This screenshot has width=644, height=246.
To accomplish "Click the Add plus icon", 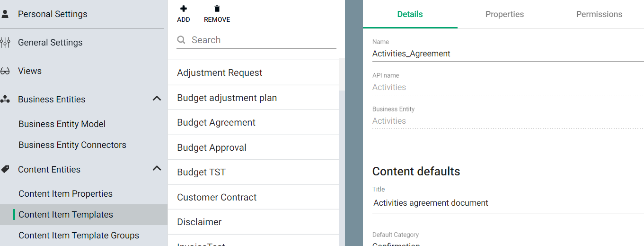I will click(x=184, y=9).
